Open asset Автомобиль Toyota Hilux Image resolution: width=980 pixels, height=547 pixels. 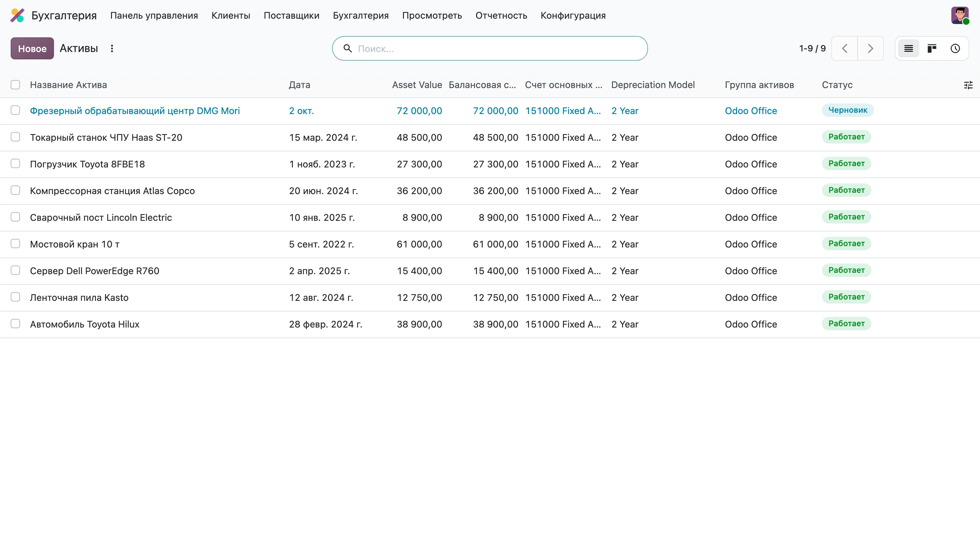tap(84, 324)
